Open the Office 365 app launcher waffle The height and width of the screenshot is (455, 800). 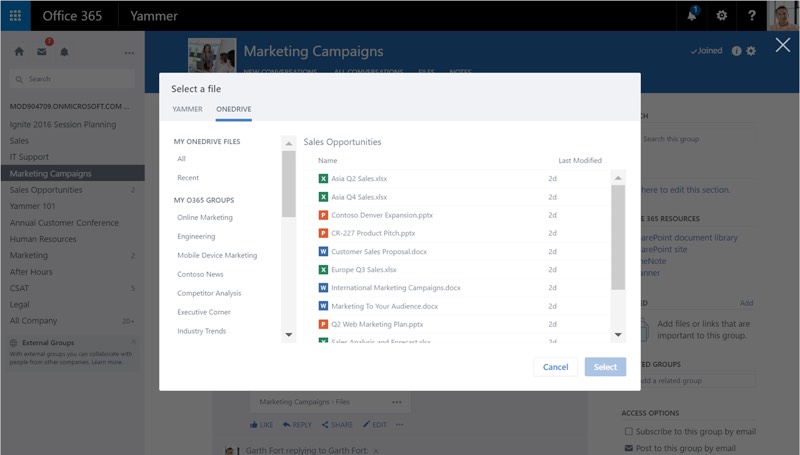16,15
